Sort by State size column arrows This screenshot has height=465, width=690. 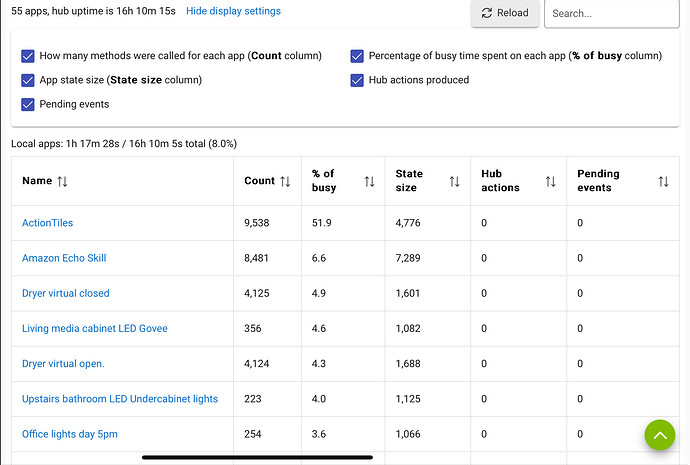click(x=455, y=181)
